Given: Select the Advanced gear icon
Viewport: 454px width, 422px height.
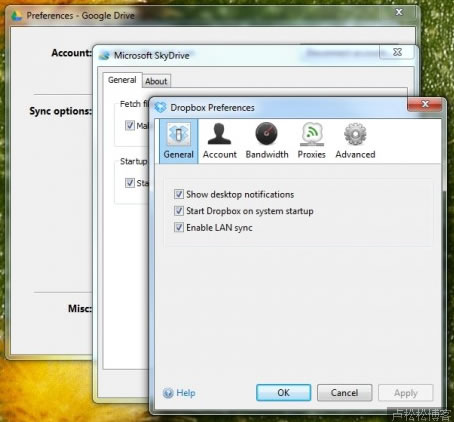Looking at the screenshot, I should click(355, 134).
